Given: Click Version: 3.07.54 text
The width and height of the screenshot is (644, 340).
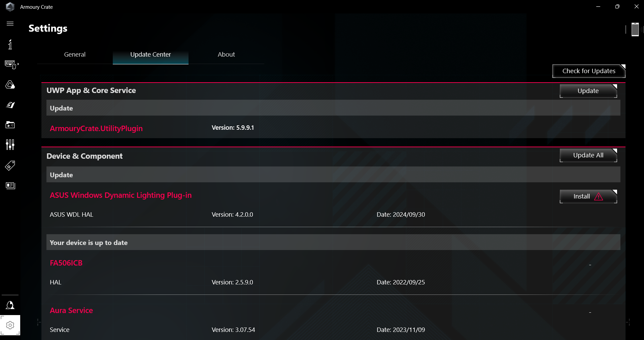Looking at the screenshot, I should (x=233, y=330).
